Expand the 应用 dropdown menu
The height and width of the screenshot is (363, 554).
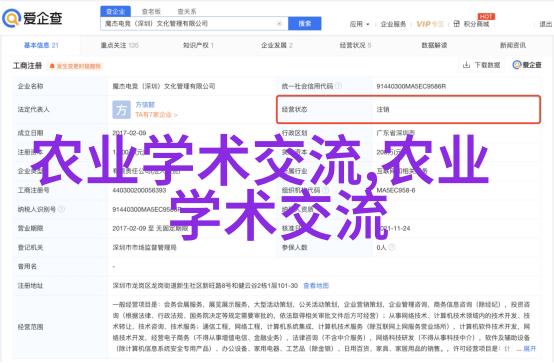pyautogui.click(x=359, y=24)
